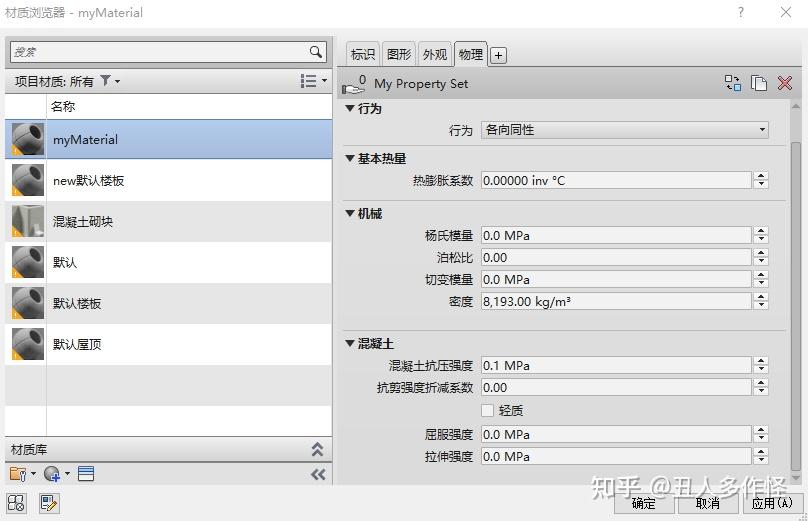Click the 屈服强度 spinner arrows

(761, 434)
